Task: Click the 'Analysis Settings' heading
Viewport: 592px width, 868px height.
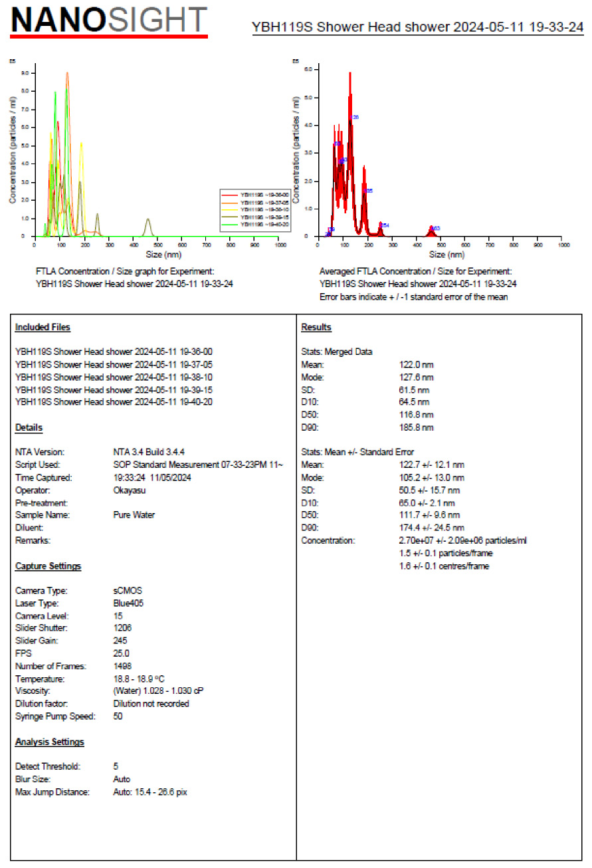Action: point(50,742)
